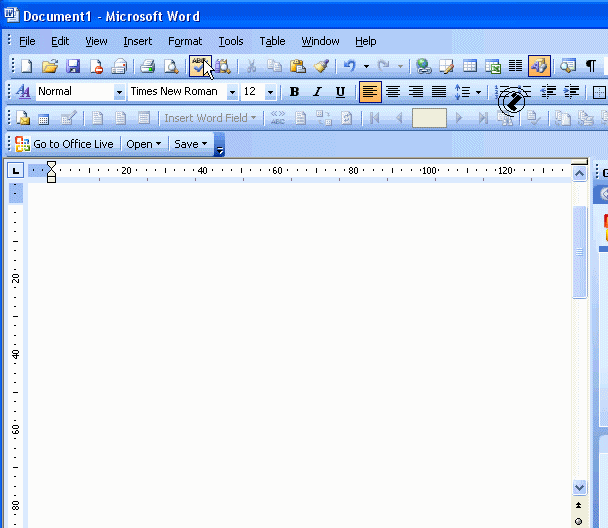Toggle the Drawing toolbar button
Image resolution: width=608 pixels, height=528 pixels.
point(539,66)
